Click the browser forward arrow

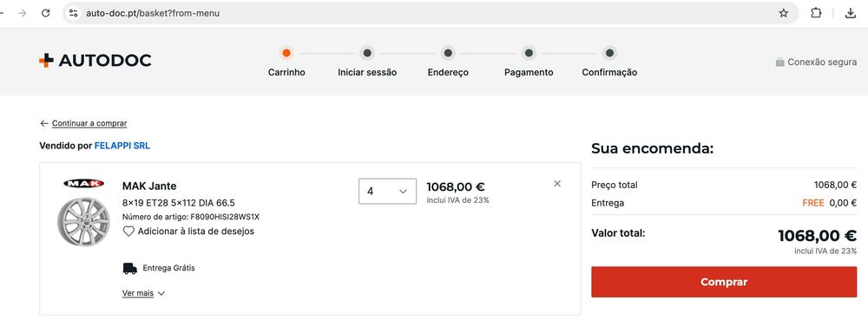click(23, 13)
